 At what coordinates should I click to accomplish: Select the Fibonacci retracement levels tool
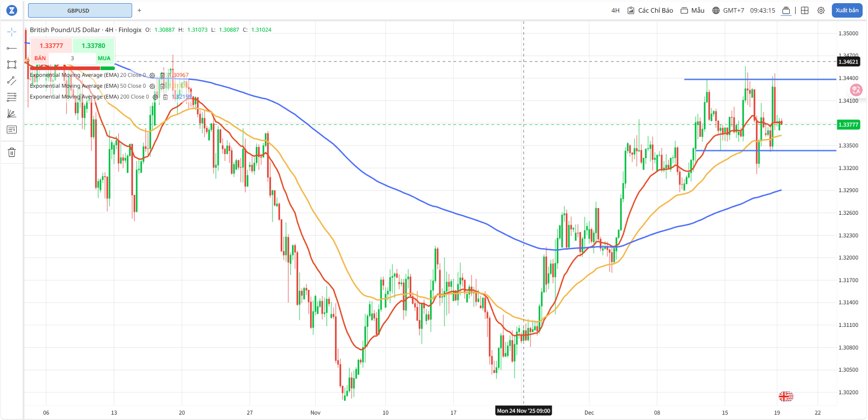[x=12, y=97]
